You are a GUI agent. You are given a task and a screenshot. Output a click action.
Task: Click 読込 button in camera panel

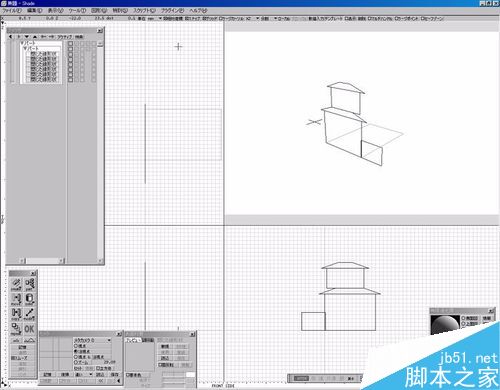(100, 374)
